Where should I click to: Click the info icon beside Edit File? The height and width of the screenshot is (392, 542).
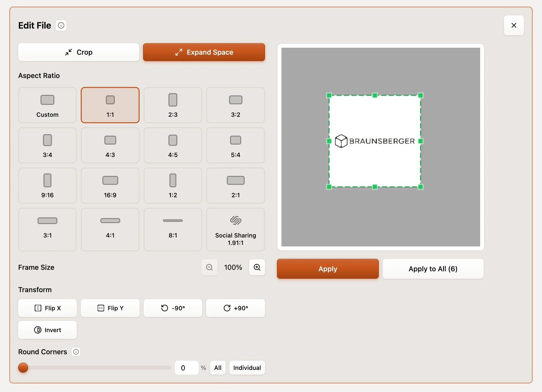61,25
